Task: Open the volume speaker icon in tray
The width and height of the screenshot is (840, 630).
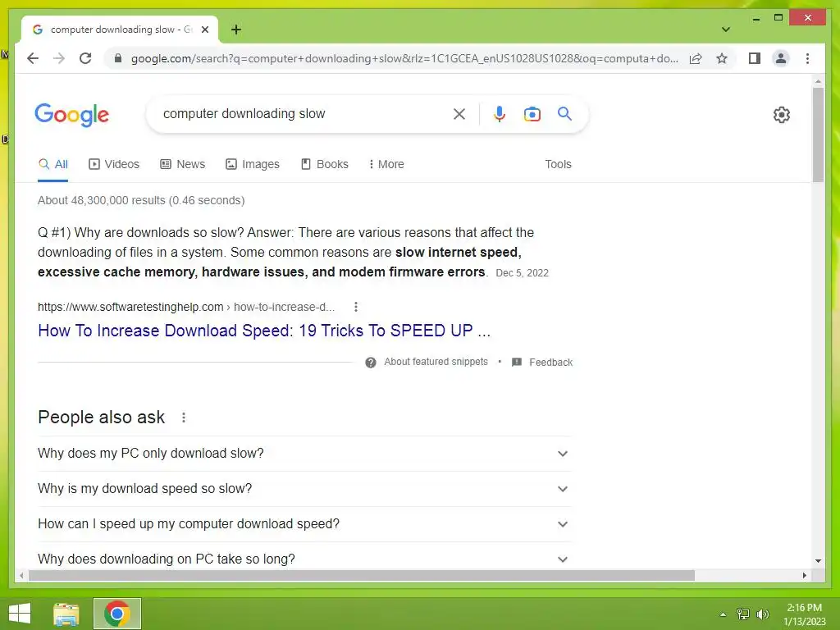Action: pyautogui.click(x=762, y=614)
